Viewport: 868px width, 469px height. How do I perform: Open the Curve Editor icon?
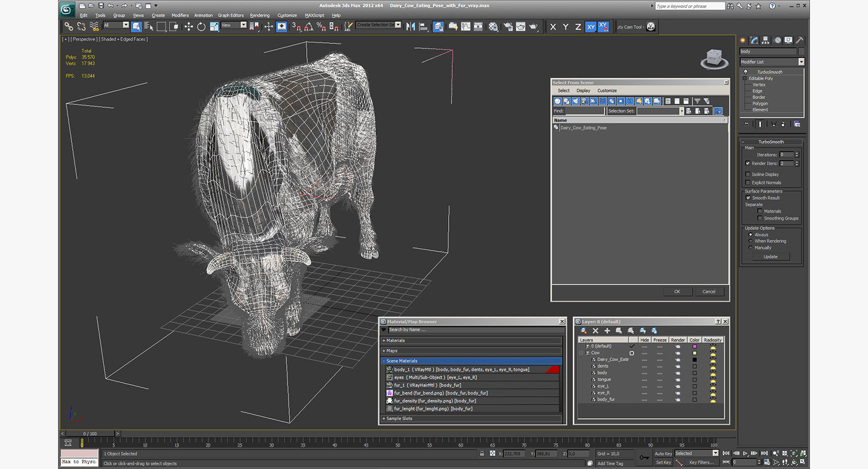coord(466,26)
